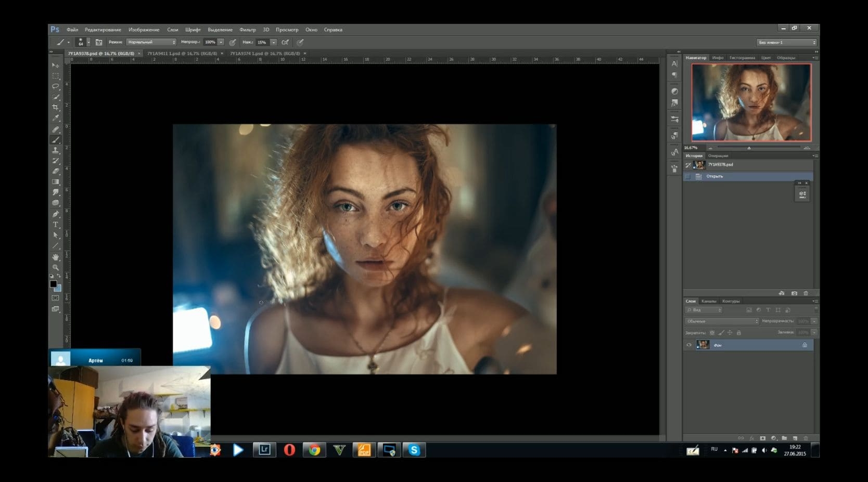Toggle lock all for the layer
This screenshot has width=868, height=482.
tap(738, 333)
